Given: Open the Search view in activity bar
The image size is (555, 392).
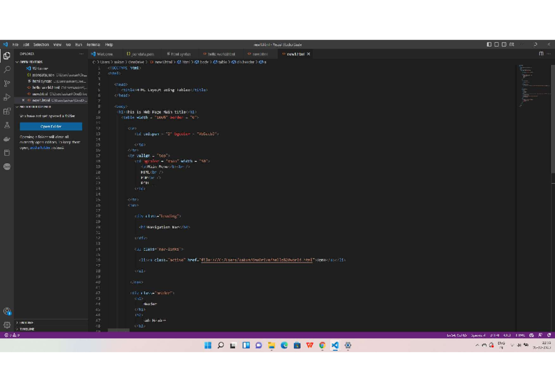Looking at the screenshot, I should [x=7, y=69].
